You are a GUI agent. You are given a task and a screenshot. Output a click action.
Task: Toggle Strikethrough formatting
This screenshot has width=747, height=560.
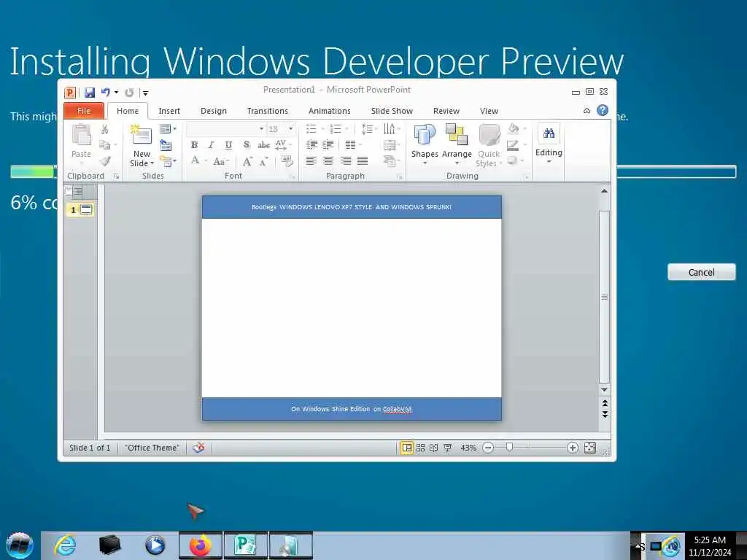point(263,145)
